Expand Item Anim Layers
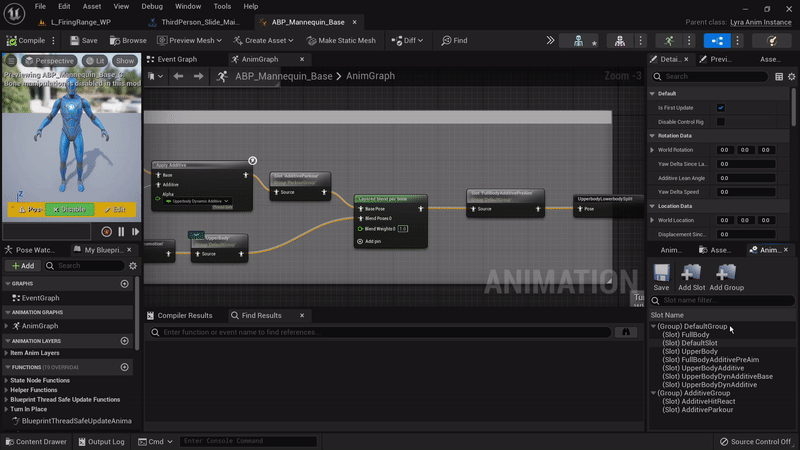The height and width of the screenshot is (450, 800). click(6, 353)
